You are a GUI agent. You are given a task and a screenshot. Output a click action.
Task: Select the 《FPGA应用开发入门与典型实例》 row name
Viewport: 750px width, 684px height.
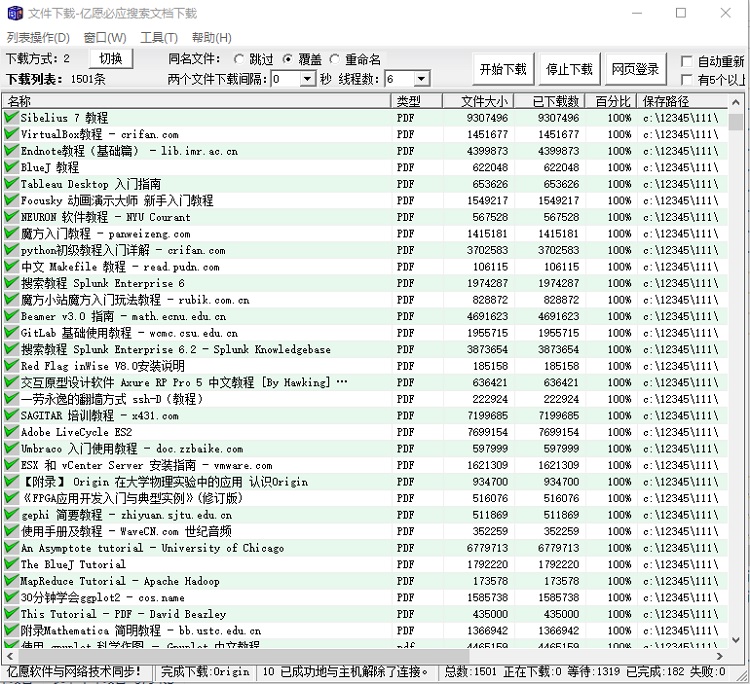[x=132, y=498]
